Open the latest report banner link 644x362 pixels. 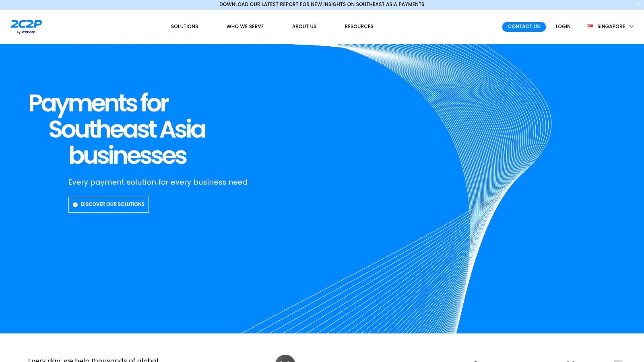pos(322,4)
